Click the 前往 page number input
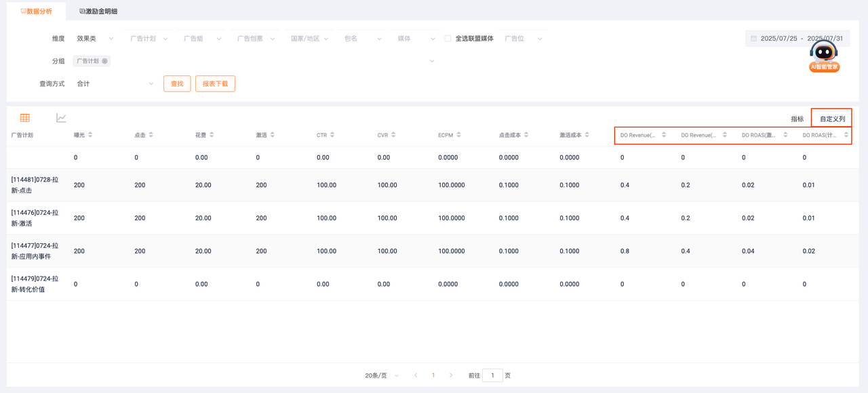This screenshot has width=868, height=393. tap(492, 375)
